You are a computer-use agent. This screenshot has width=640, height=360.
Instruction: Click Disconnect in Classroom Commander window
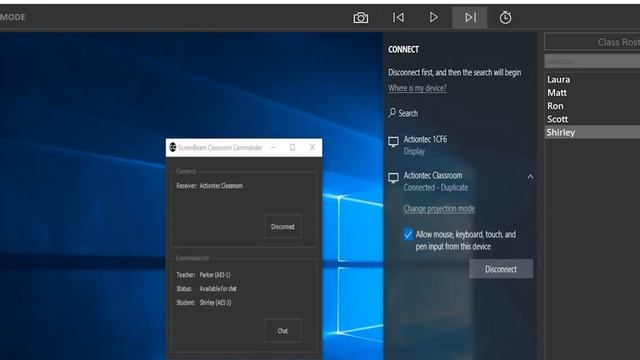282,227
